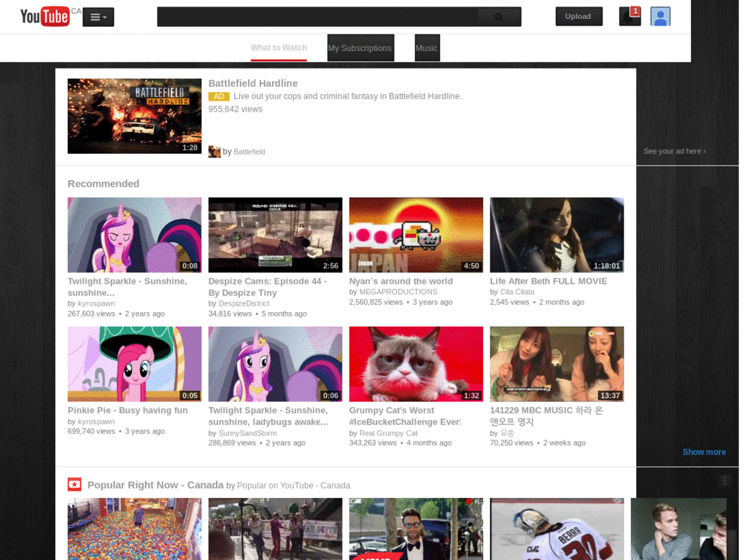The image size is (747, 560).
Task: Click the search magnifier icon
Action: (499, 17)
